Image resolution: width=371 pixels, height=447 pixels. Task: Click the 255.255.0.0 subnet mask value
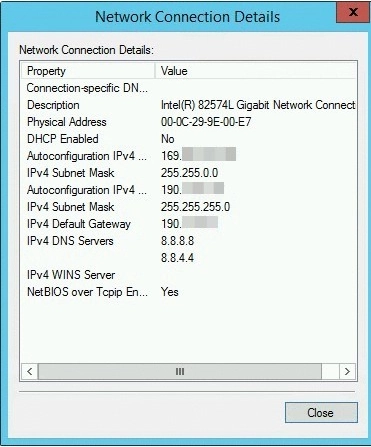[x=189, y=173]
